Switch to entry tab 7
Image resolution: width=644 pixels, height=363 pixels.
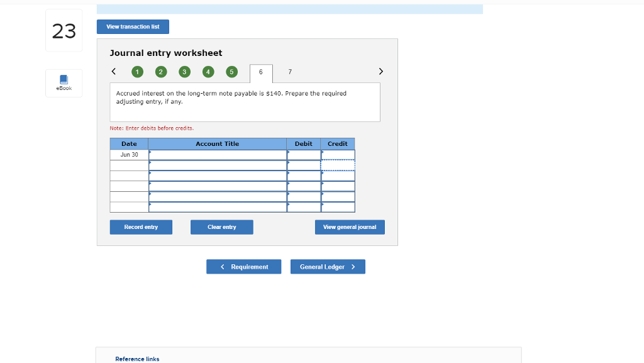290,72
